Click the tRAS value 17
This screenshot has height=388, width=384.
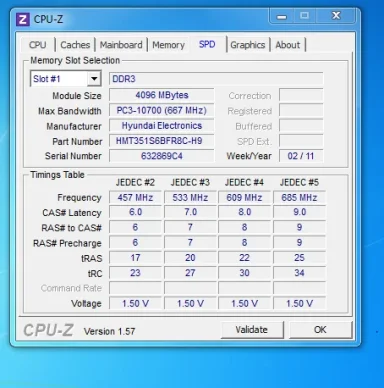pos(135,258)
